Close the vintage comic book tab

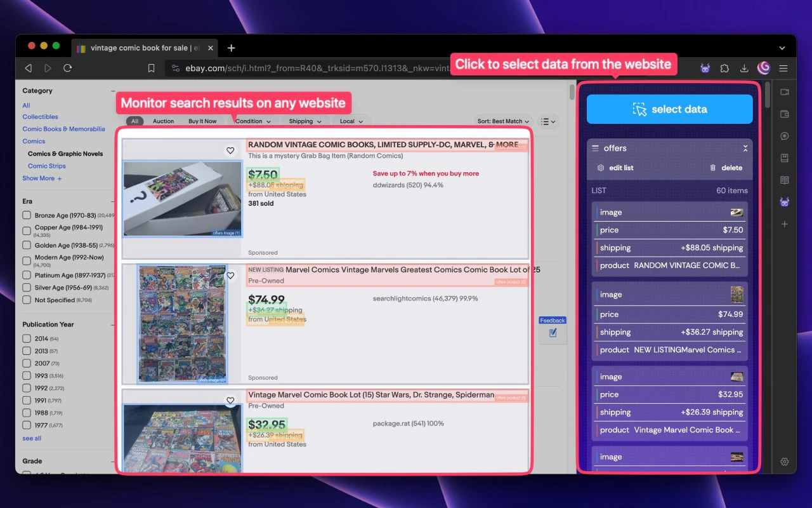(211, 48)
